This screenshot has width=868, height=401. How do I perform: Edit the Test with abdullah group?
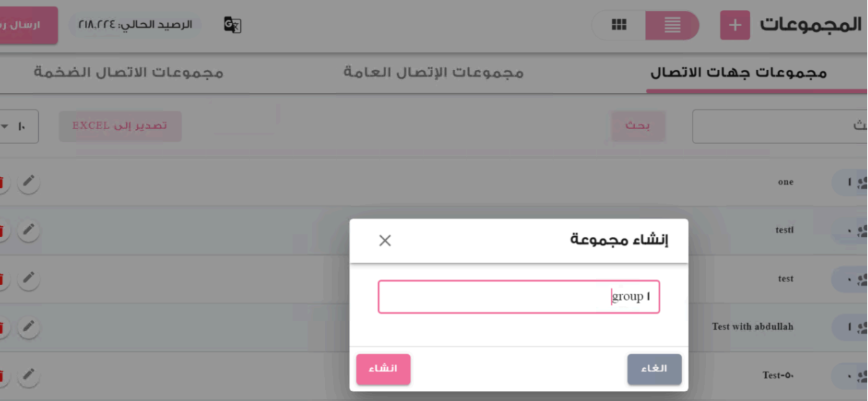point(28,327)
